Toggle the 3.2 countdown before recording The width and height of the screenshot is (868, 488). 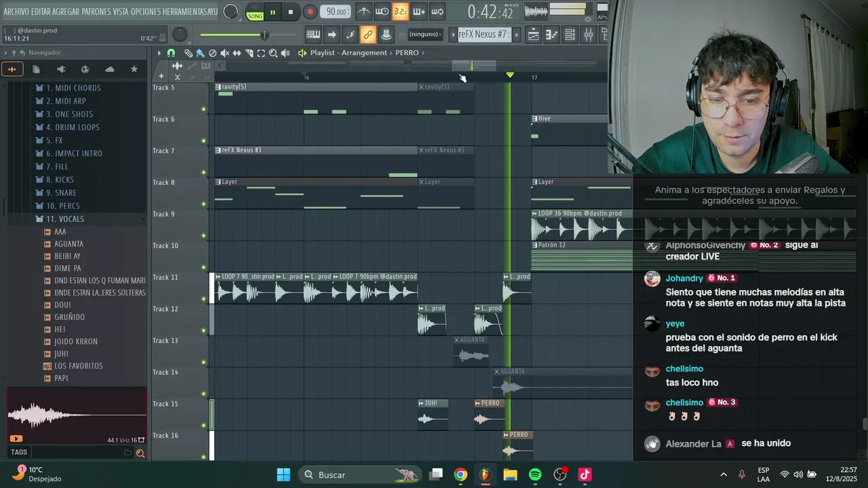pyautogui.click(x=401, y=12)
